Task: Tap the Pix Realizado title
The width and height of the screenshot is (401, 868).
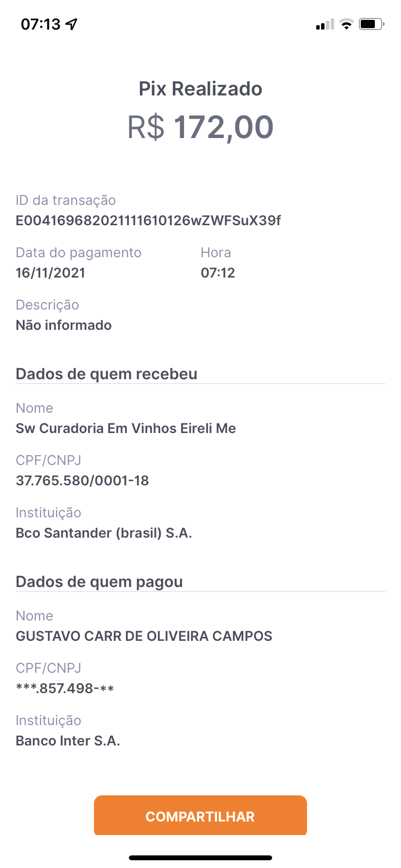Action: [x=200, y=89]
